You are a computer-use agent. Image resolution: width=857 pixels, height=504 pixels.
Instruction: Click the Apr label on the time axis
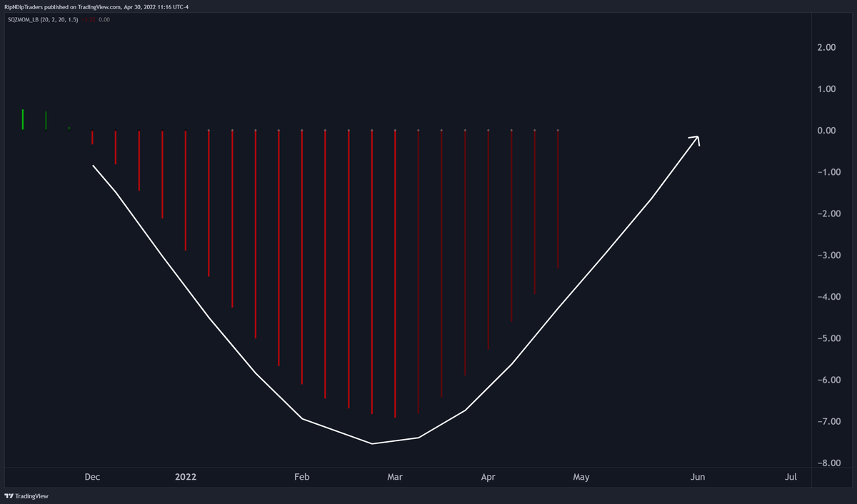[488, 477]
